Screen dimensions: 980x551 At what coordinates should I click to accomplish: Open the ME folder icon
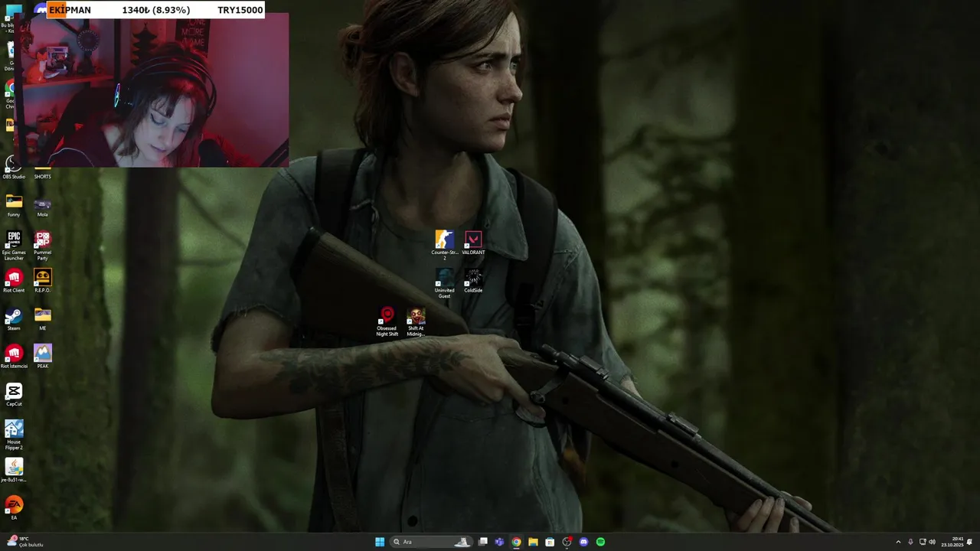(42, 319)
